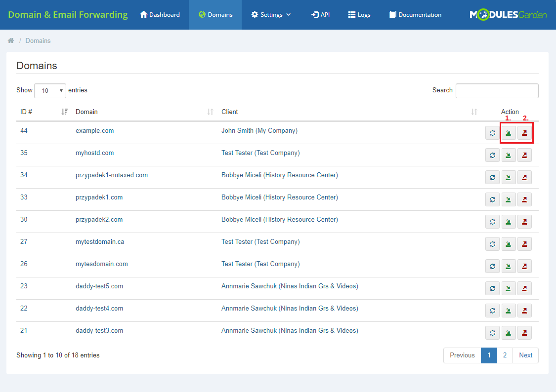
Task: Sort the table by Domain column
Action: coord(145,112)
